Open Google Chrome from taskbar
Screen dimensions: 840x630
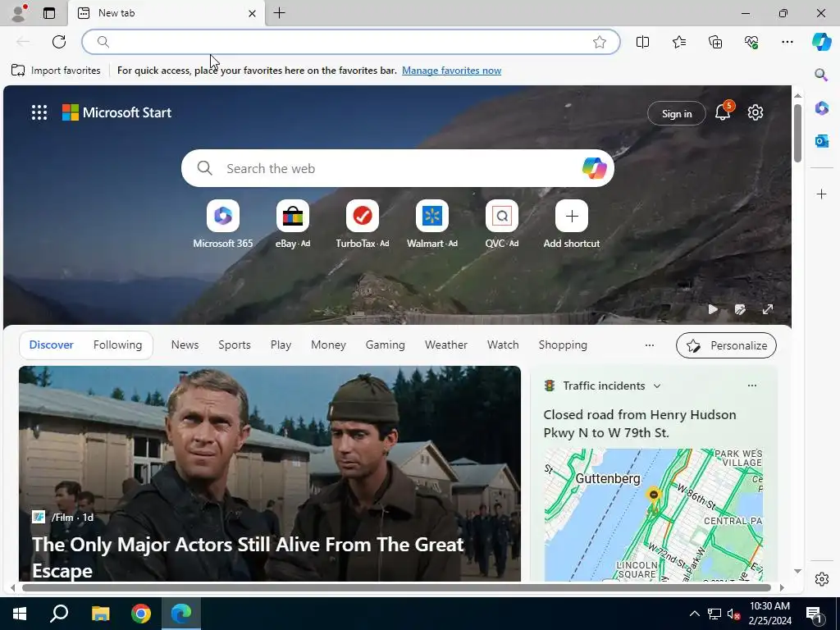coord(141,614)
